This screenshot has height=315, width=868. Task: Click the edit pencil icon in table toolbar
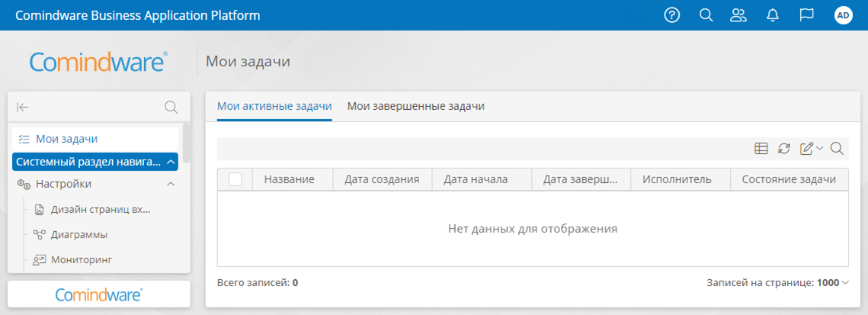pos(806,149)
